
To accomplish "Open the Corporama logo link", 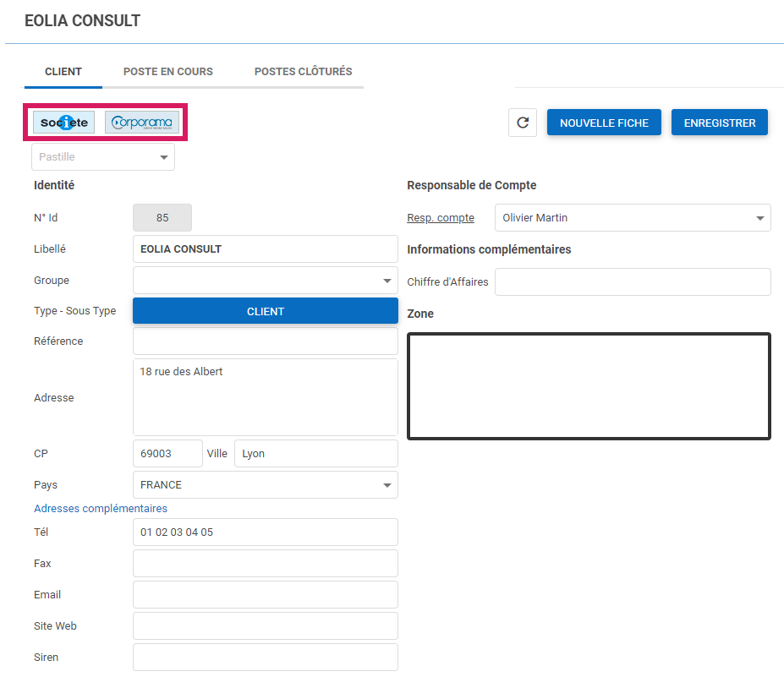I will point(142,123).
